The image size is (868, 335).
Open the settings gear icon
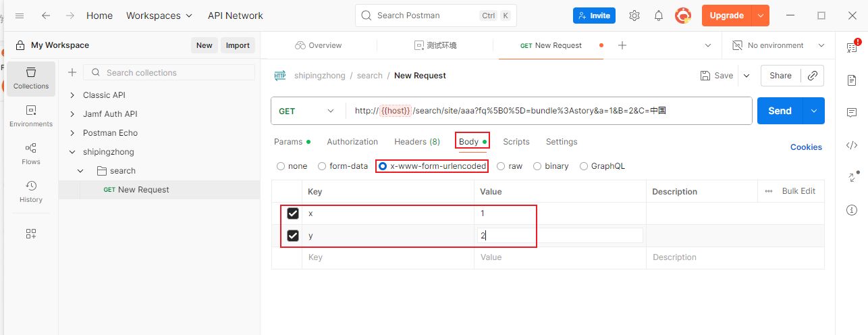click(x=634, y=16)
